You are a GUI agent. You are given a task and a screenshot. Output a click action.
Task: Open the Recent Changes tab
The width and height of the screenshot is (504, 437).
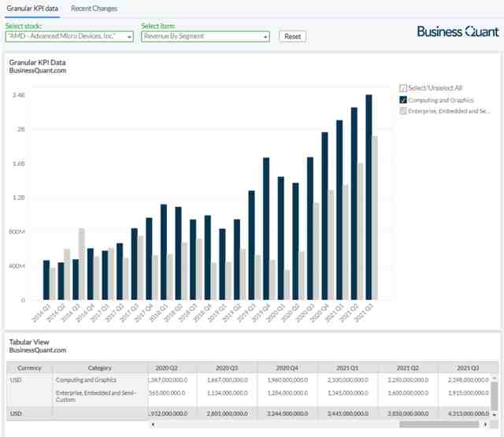(94, 9)
